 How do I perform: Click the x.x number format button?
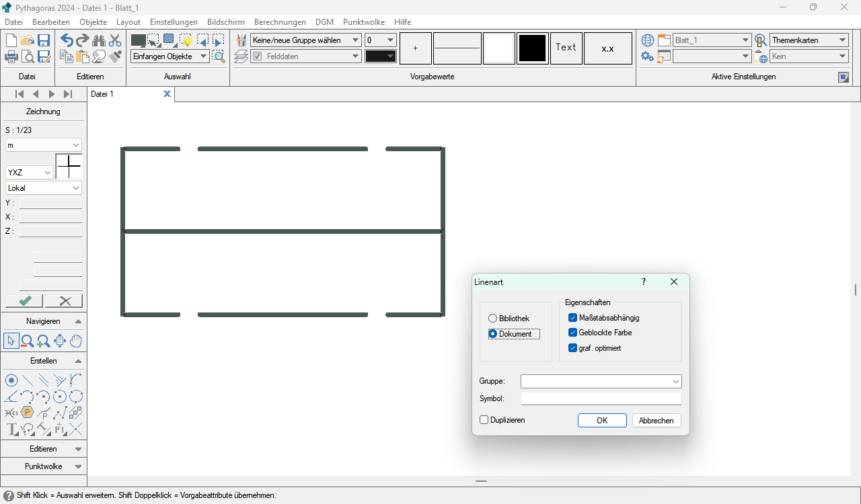point(608,48)
